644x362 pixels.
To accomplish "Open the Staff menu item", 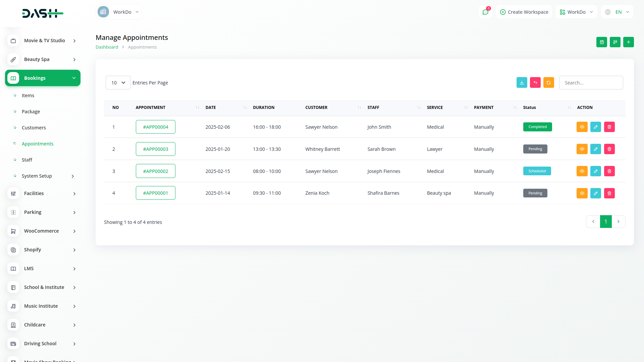I will coord(27,160).
